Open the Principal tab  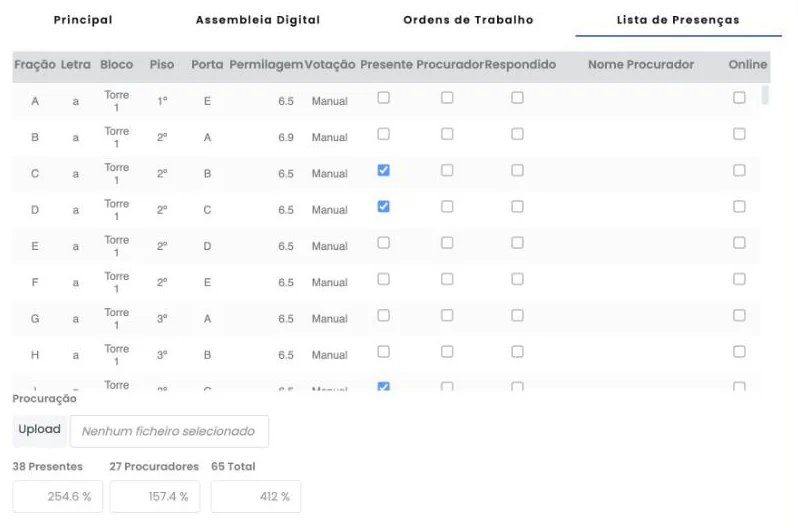[x=83, y=20]
